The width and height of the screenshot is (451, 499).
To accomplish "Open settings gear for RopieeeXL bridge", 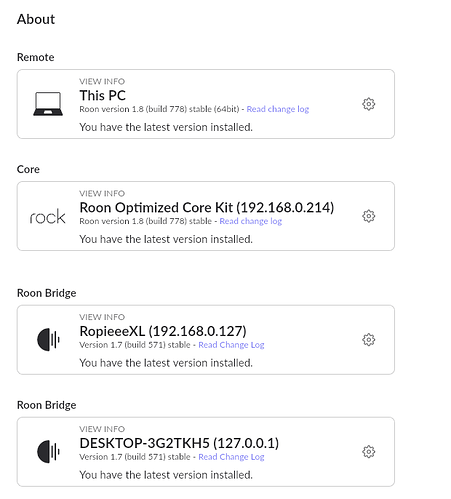I will [x=368, y=340].
